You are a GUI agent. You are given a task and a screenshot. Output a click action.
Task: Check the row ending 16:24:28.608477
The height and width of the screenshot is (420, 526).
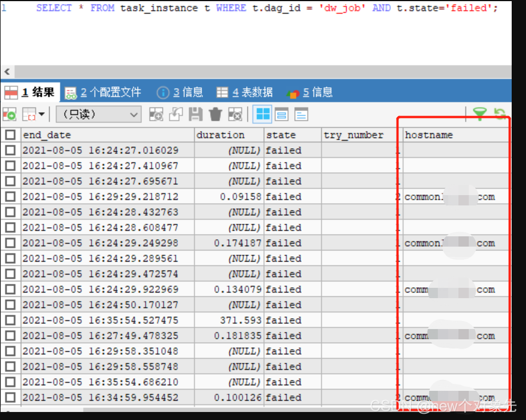coord(10,227)
